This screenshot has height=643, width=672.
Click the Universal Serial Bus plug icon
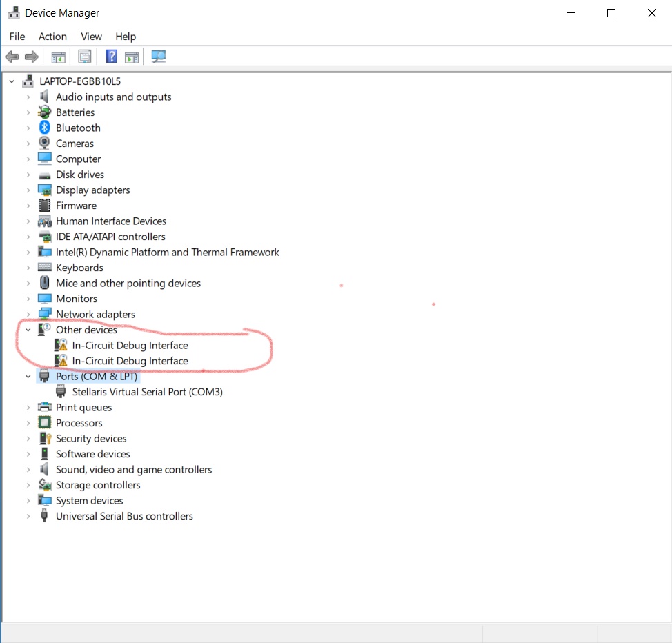coord(44,515)
